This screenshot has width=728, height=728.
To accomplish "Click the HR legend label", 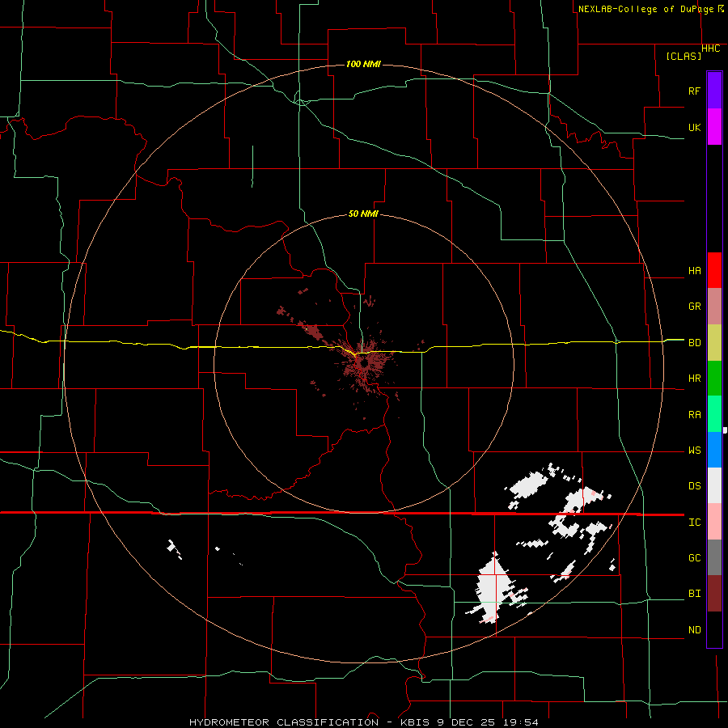I will [x=695, y=379].
